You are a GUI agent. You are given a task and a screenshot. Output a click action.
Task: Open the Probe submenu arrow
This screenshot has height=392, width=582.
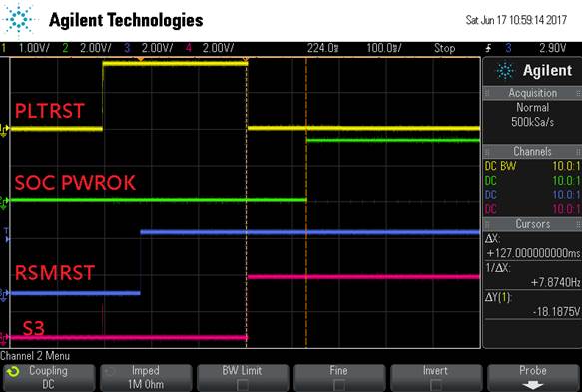tap(533, 385)
